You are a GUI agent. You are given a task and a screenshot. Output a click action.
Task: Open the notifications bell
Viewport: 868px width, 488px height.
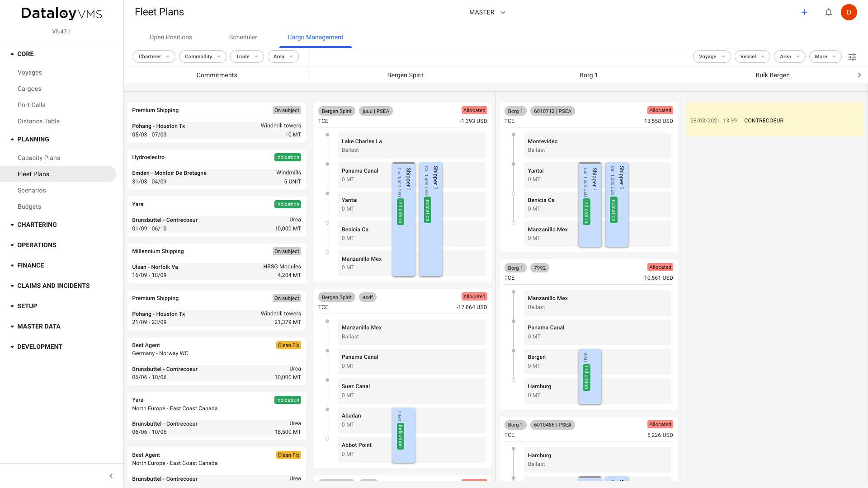point(828,12)
